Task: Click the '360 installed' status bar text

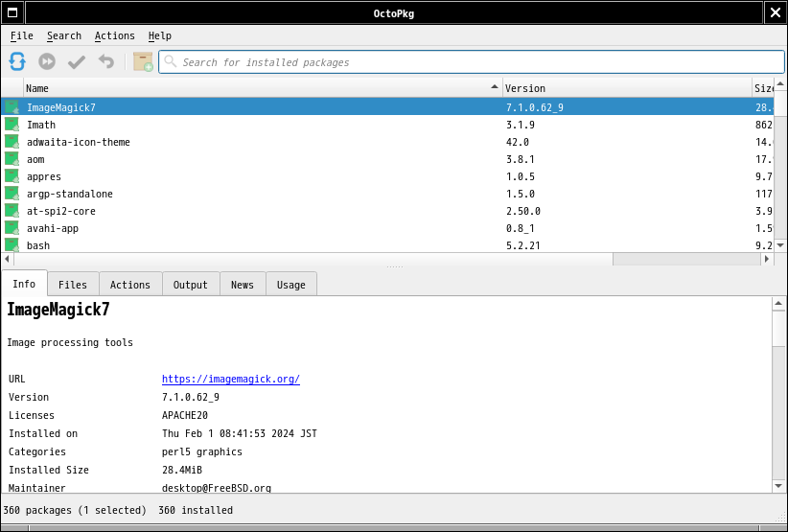Action: [196, 510]
